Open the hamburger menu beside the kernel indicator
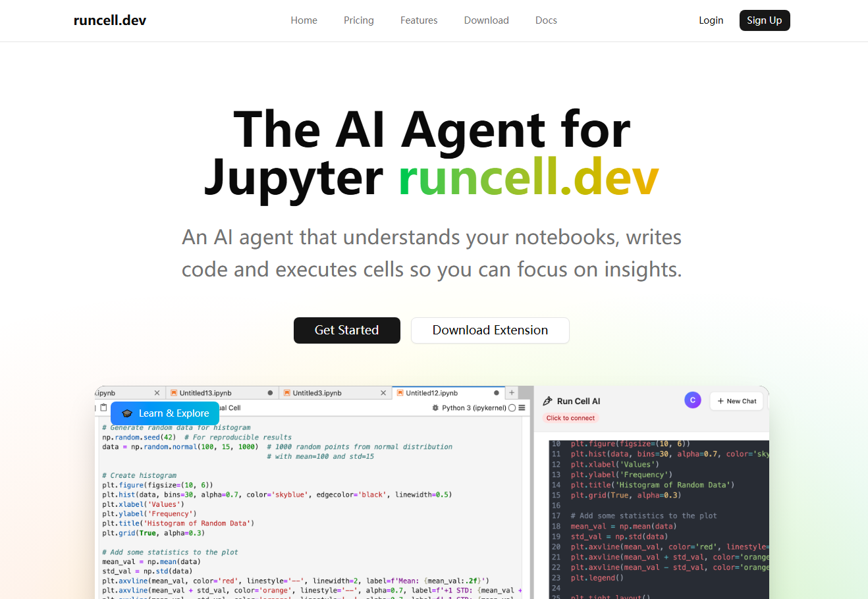 (x=521, y=407)
